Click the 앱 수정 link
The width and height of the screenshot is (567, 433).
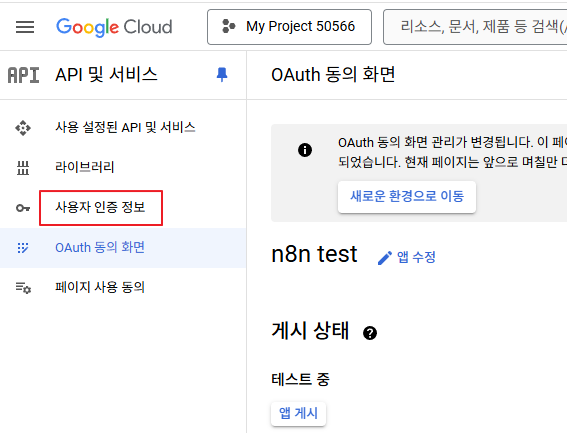(x=416, y=257)
